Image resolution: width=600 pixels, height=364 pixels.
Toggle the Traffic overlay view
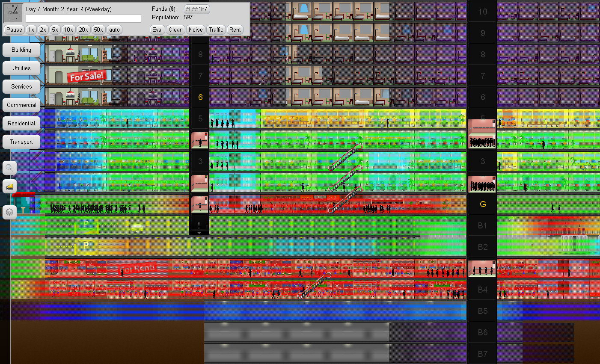[216, 30]
